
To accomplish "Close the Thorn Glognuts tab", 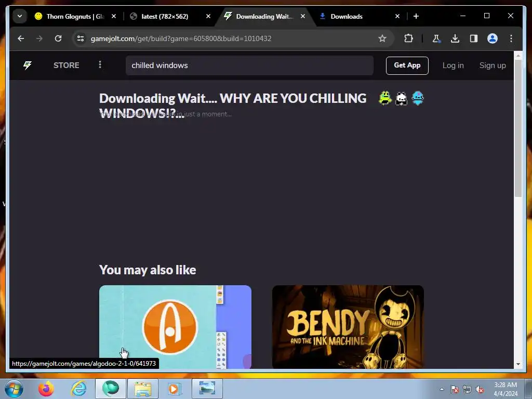I will point(114,16).
